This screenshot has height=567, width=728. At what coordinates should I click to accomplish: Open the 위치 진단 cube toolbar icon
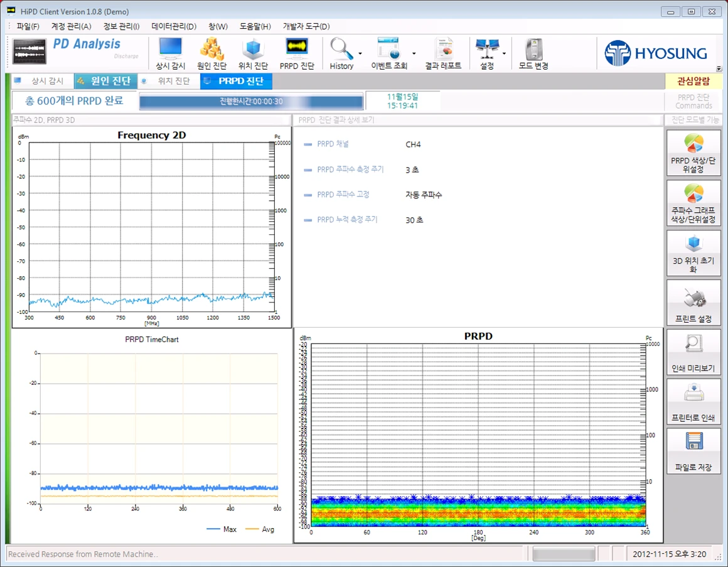pyautogui.click(x=253, y=53)
